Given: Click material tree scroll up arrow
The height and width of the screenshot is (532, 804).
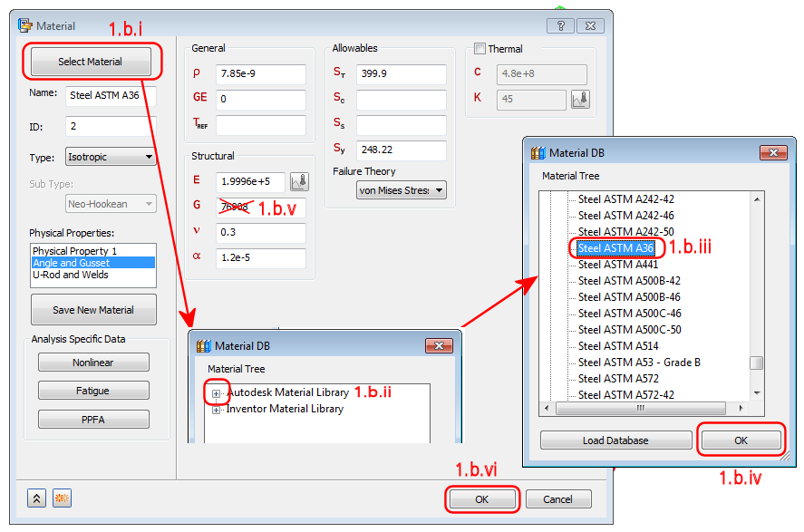Looking at the screenshot, I should pyautogui.click(x=757, y=199).
